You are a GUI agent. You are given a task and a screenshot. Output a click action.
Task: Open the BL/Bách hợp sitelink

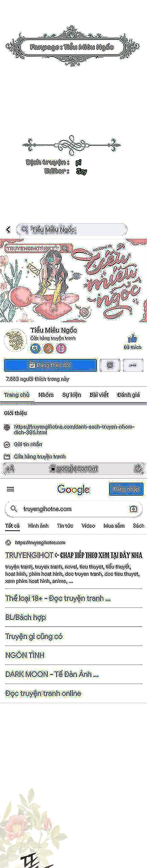click(26, 617)
